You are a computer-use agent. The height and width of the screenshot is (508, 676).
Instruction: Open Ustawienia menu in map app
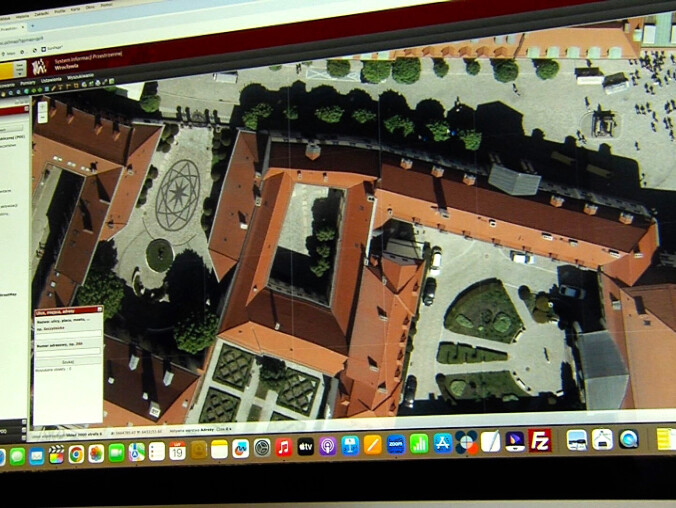[x=51, y=81]
